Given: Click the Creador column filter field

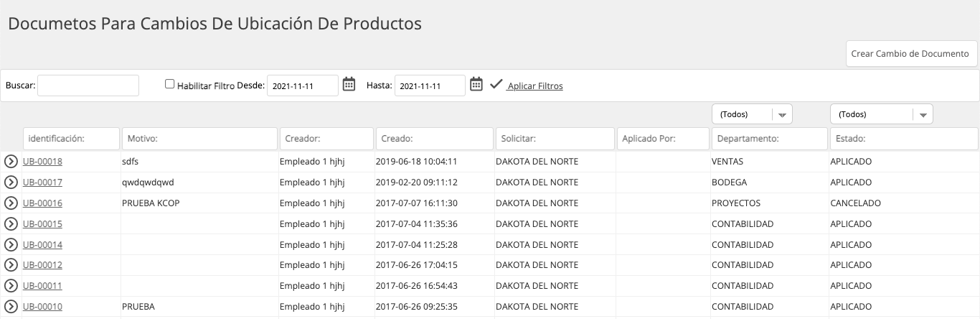Looking at the screenshot, I should click(x=326, y=139).
